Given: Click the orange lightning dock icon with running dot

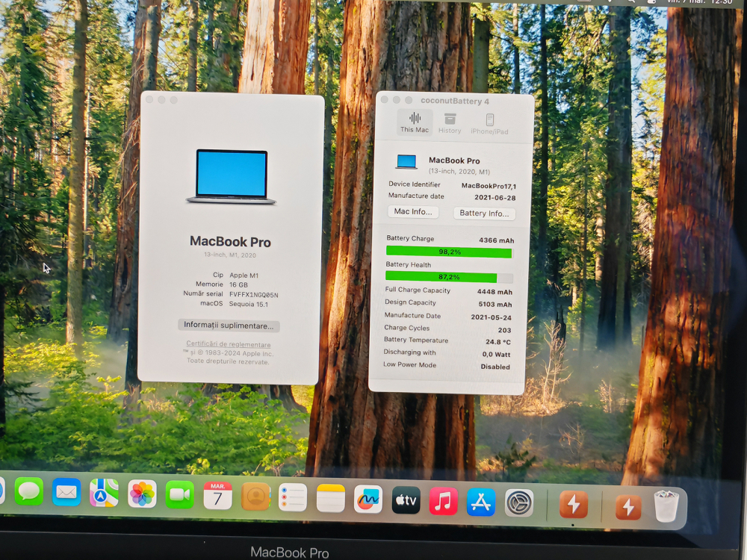Looking at the screenshot, I should click(x=574, y=504).
